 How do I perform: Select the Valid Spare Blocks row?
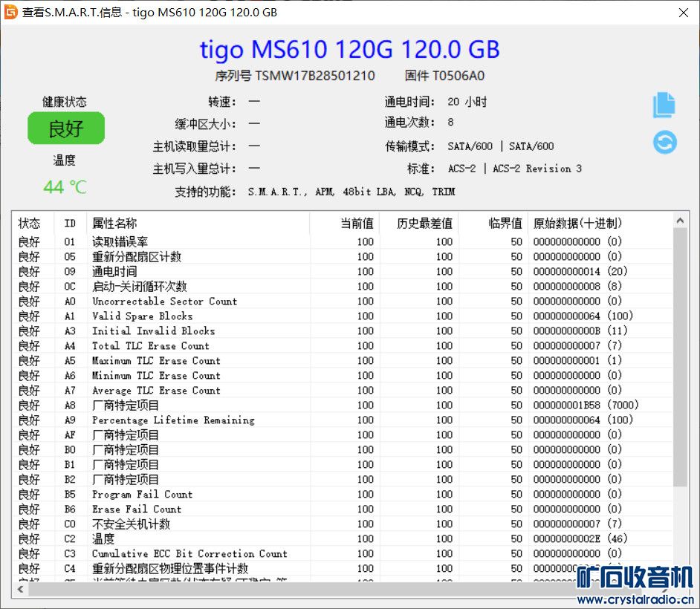click(x=343, y=316)
